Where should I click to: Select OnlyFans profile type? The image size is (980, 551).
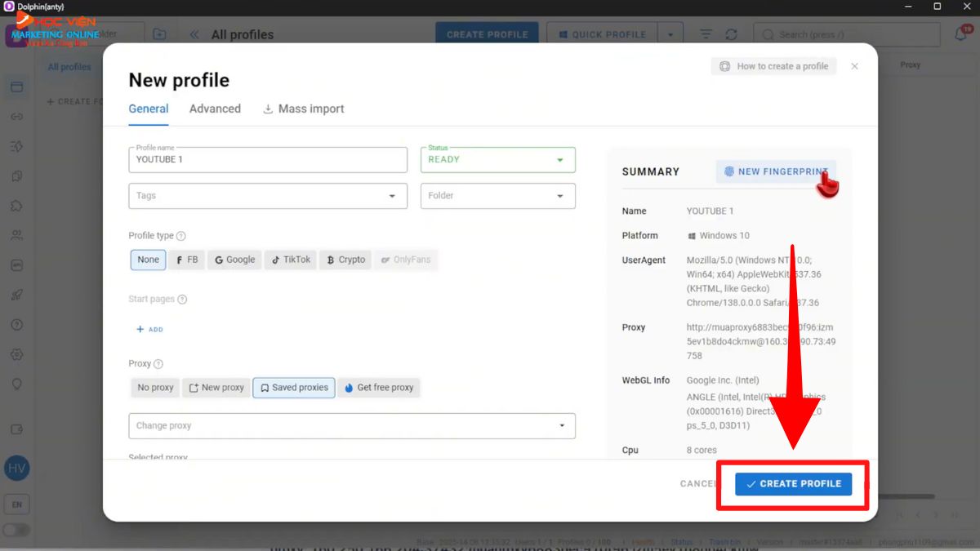[x=405, y=260]
